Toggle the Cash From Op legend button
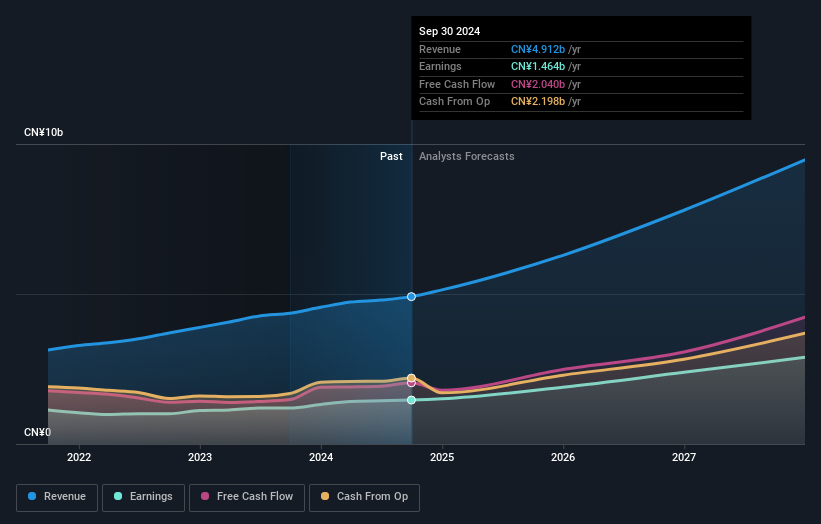 coord(364,497)
